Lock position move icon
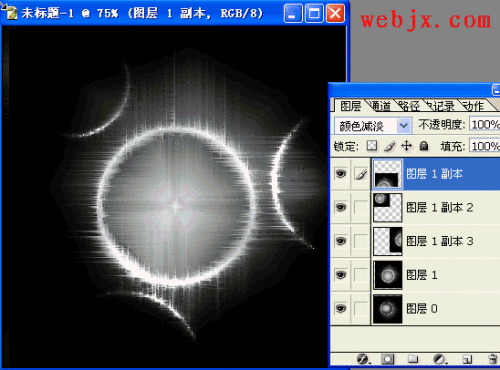This screenshot has width=500, height=370. [406, 146]
